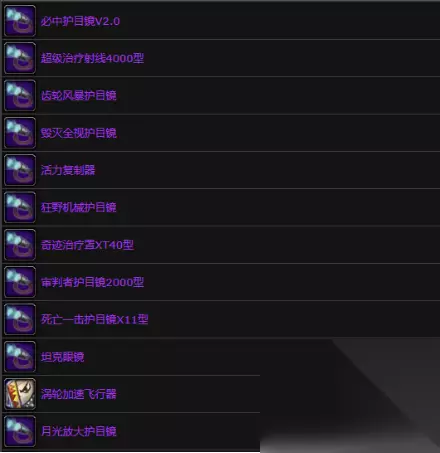Click the icon beside 审判者护目镜2000型
440x453 pixels.
[x=20, y=282]
